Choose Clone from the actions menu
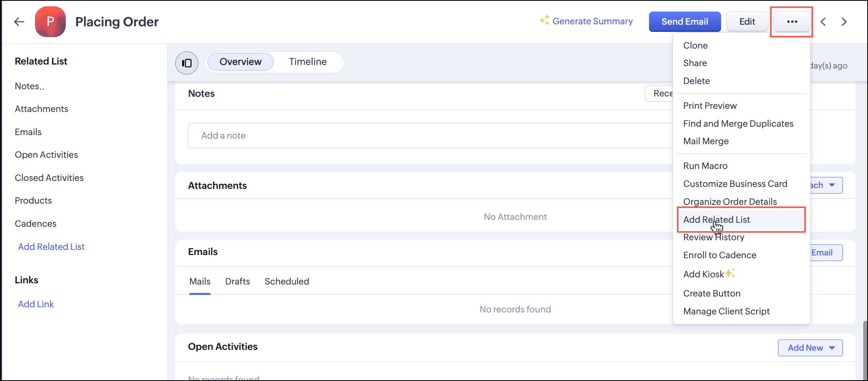This screenshot has height=381, width=868. tap(695, 45)
